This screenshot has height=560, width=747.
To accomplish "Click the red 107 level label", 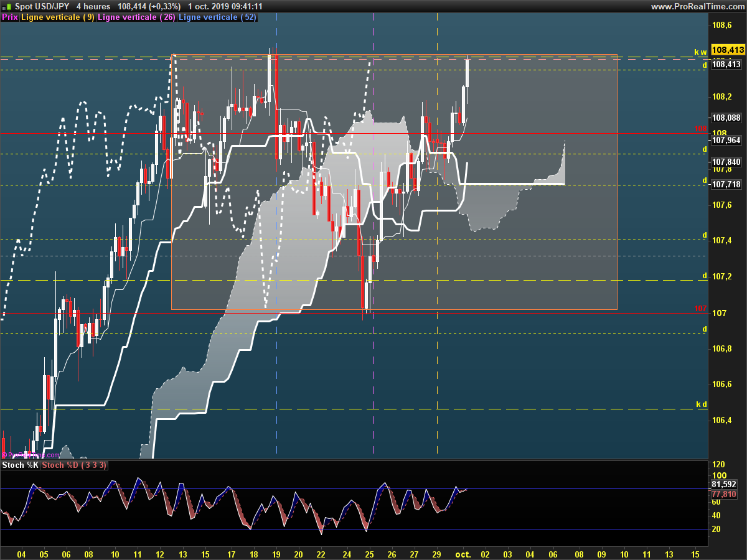I will coord(700,309).
